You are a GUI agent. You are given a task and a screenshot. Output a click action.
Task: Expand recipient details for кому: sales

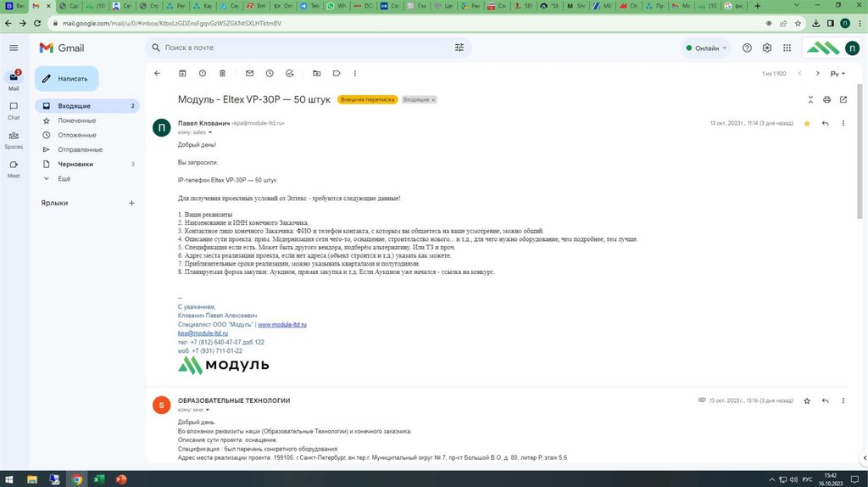(x=210, y=132)
